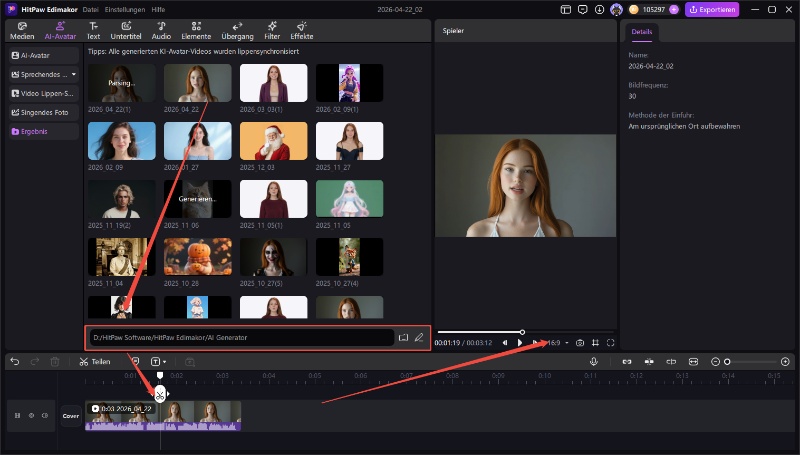Click the player progress slider handle

click(x=522, y=332)
